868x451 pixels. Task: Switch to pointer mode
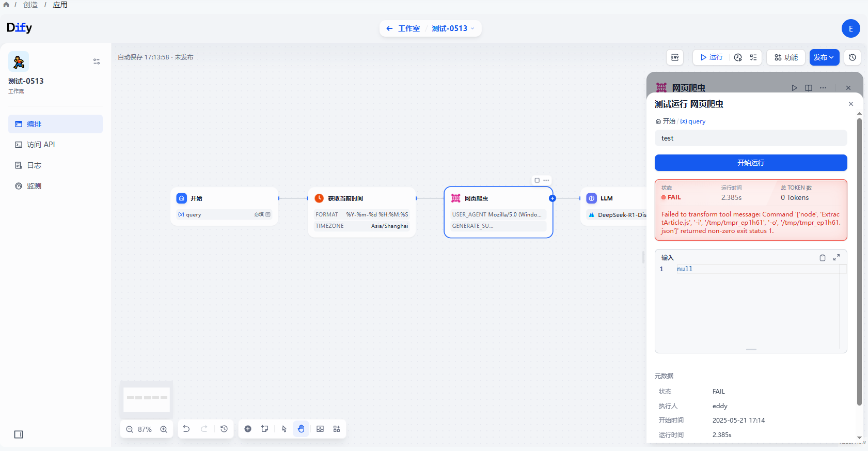click(284, 429)
